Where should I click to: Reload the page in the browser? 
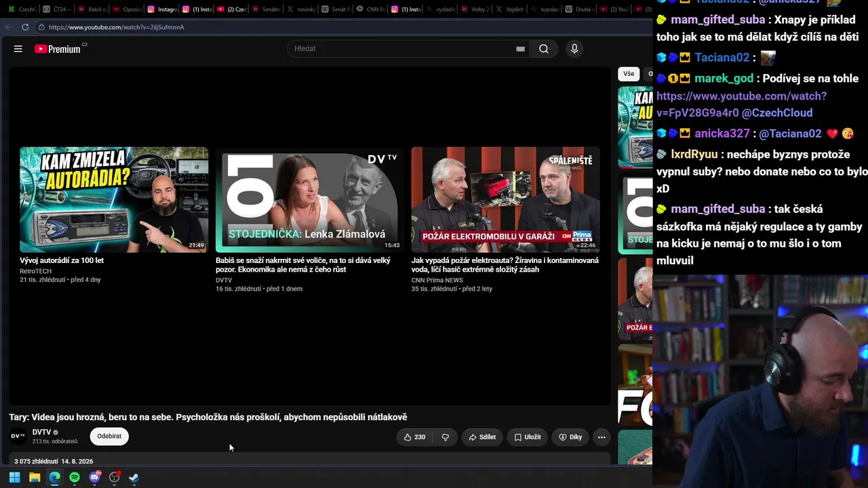[25, 27]
